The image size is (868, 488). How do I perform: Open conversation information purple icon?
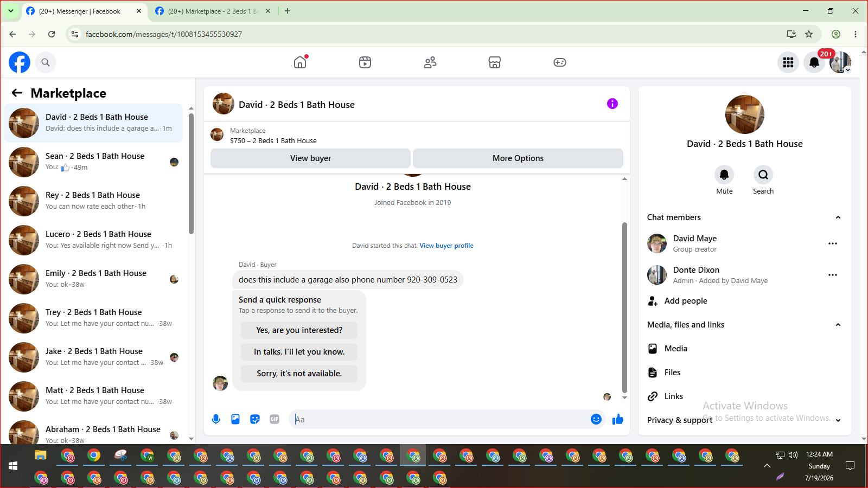click(612, 104)
